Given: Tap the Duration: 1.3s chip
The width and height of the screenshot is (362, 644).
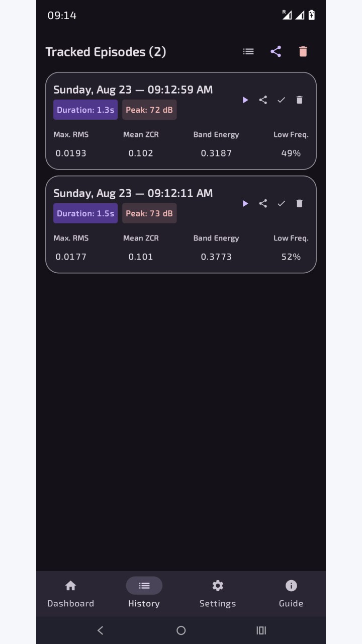Looking at the screenshot, I should (x=85, y=110).
